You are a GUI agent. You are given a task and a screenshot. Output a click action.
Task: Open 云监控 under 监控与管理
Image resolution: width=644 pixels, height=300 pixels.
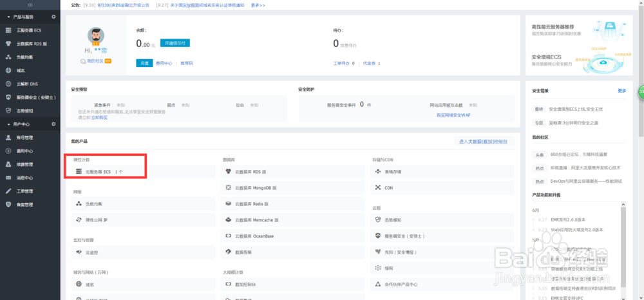[x=143, y=252]
